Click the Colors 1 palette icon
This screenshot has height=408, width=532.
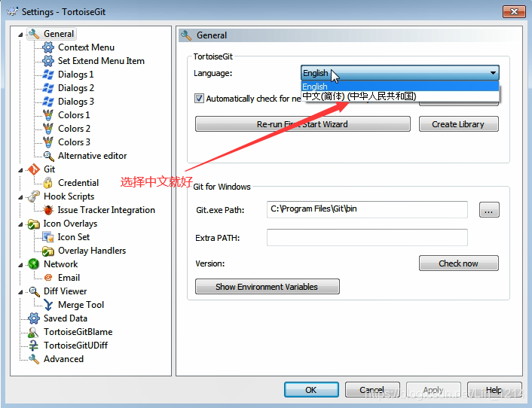point(48,115)
